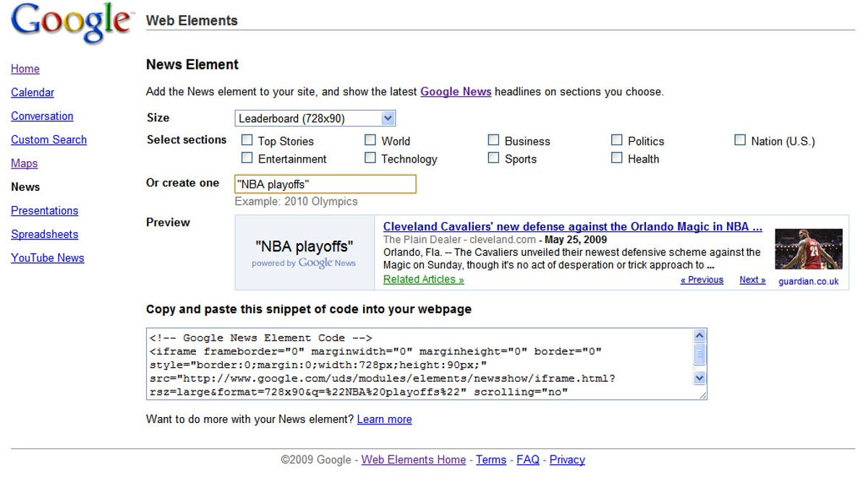Check the Technology section box
Viewport: 868px width, 488px height.
(370, 158)
